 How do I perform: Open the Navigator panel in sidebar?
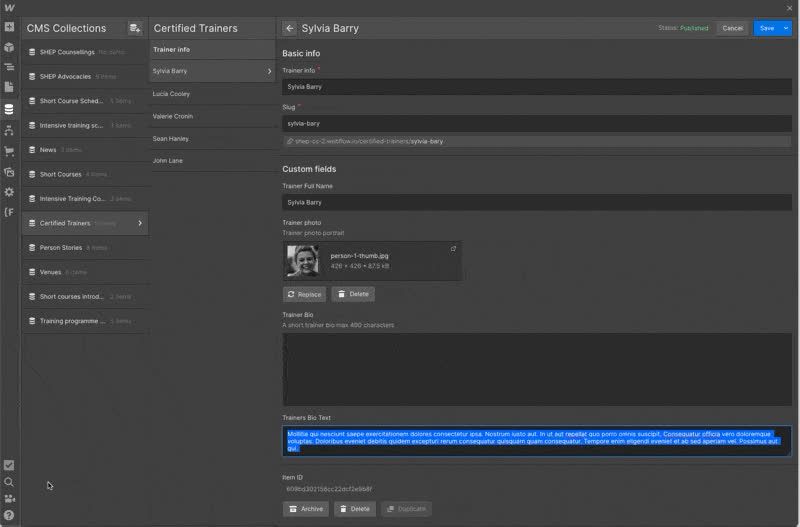click(x=9, y=67)
